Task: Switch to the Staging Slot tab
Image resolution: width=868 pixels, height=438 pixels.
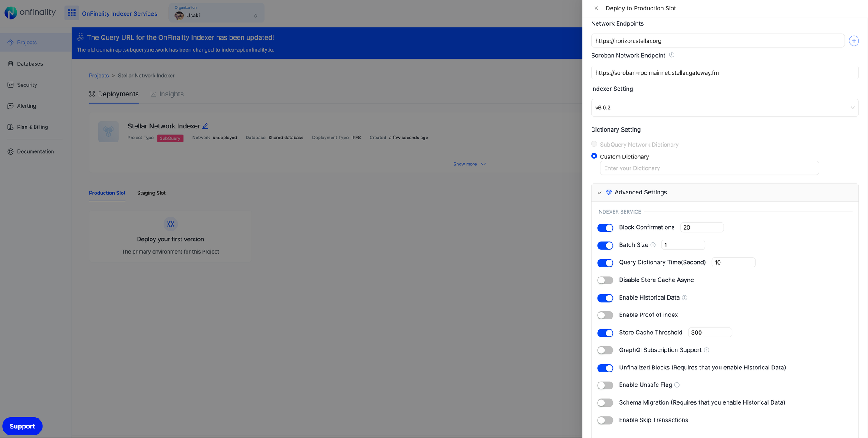Action: (151, 193)
